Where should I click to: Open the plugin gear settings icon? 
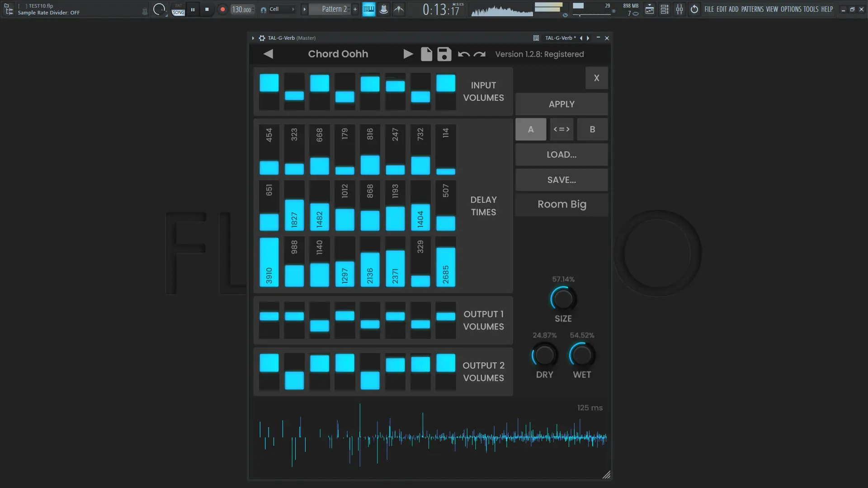point(262,38)
